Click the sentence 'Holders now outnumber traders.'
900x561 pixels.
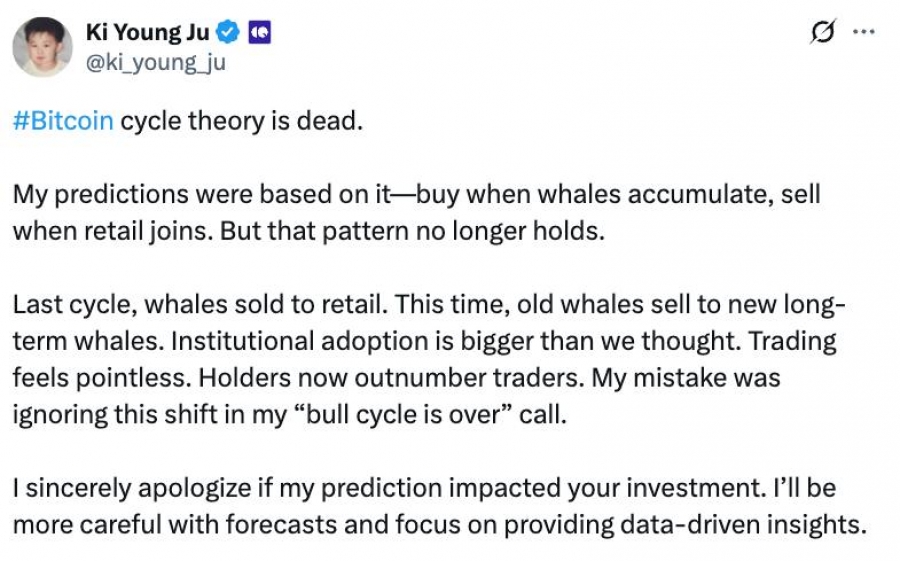point(391,378)
